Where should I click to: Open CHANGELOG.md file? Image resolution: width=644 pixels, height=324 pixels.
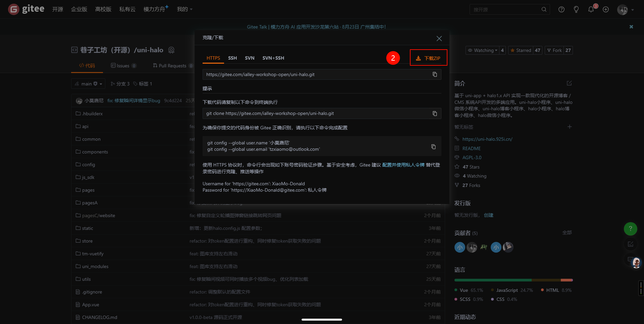100,317
